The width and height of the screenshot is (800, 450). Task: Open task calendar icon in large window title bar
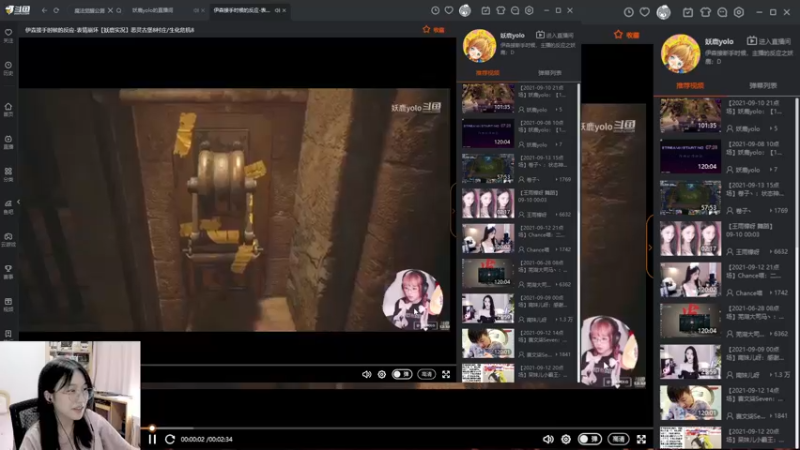688,12
